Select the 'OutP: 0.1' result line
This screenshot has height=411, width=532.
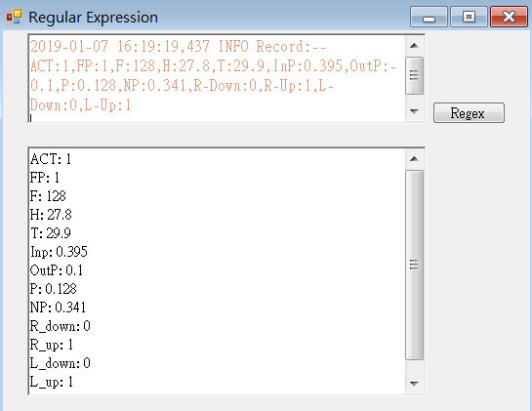tap(57, 270)
